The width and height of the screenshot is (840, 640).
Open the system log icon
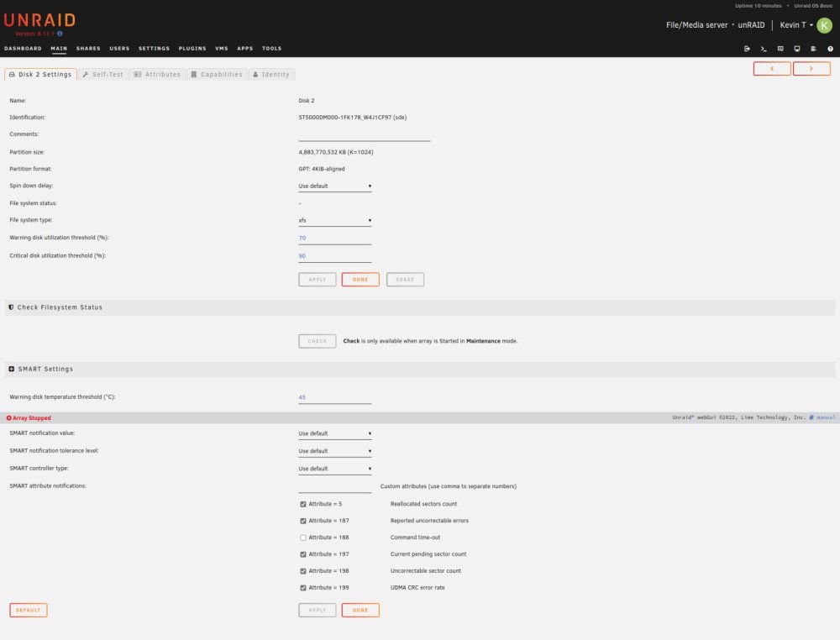[x=813, y=49]
